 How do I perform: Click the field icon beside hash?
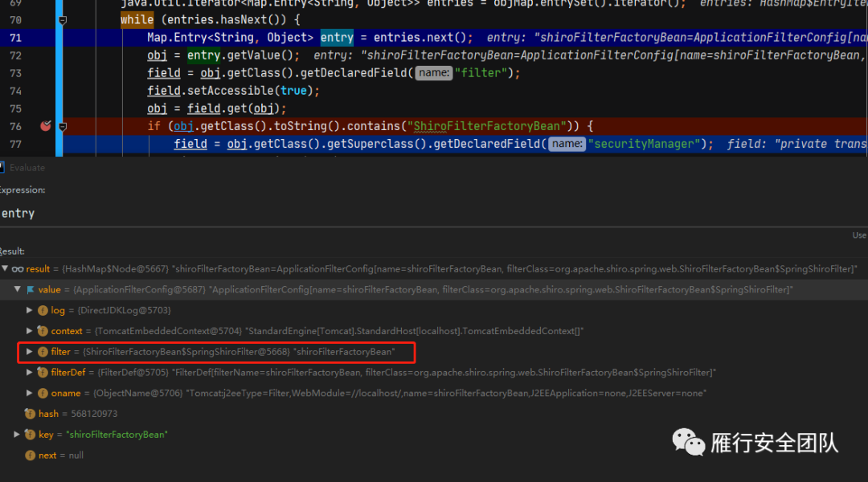pos(30,414)
